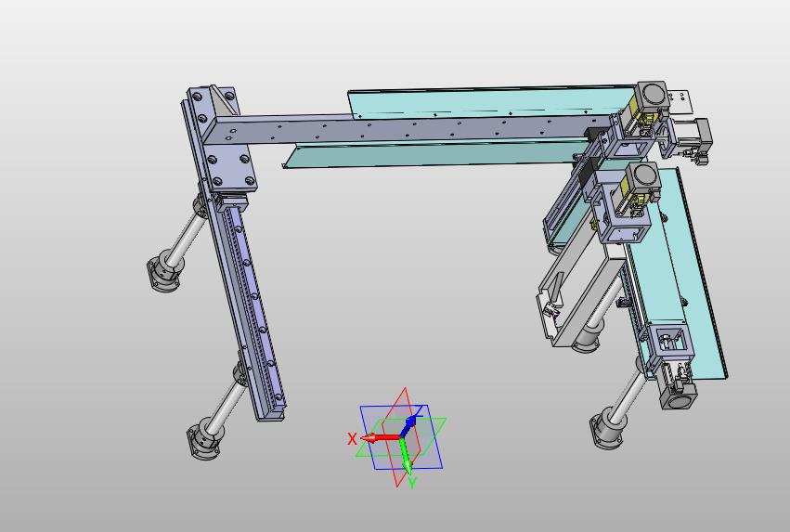Select the red X axis arrow of the triad
790x532 pixels.
pyautogui.click(x=381, y=438)
